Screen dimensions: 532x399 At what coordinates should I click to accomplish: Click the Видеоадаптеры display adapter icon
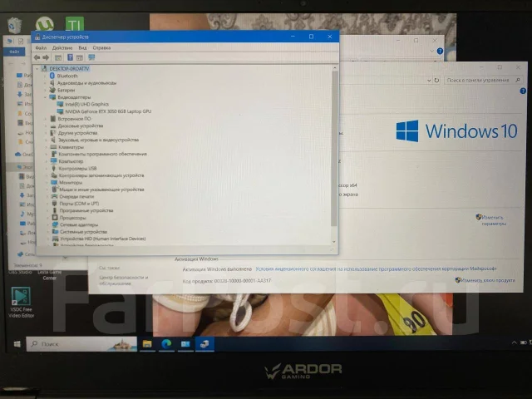pos(52,97)
